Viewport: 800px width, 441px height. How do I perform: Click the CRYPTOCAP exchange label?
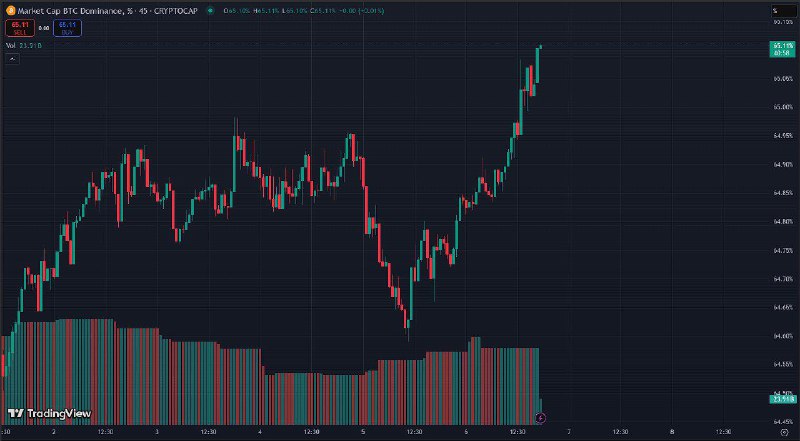click(176, 10)
